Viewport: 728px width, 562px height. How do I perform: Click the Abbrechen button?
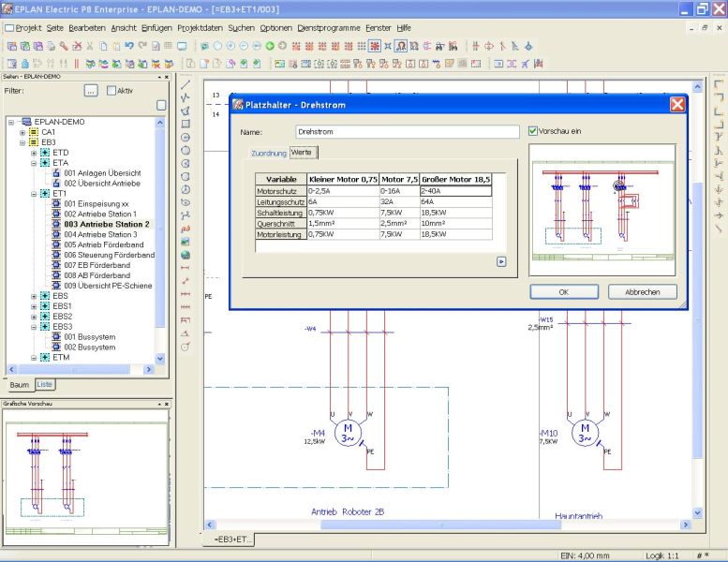coord(643,292)
